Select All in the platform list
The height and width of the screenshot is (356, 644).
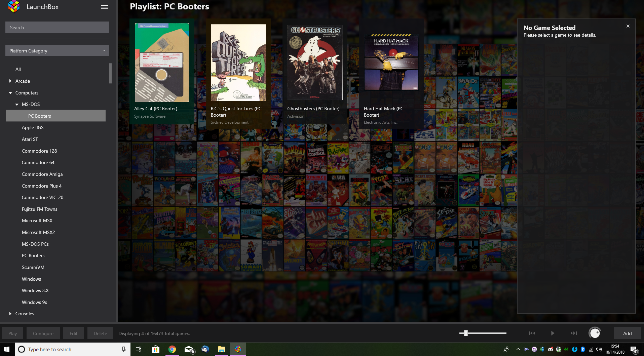click(x=18, y=69)
